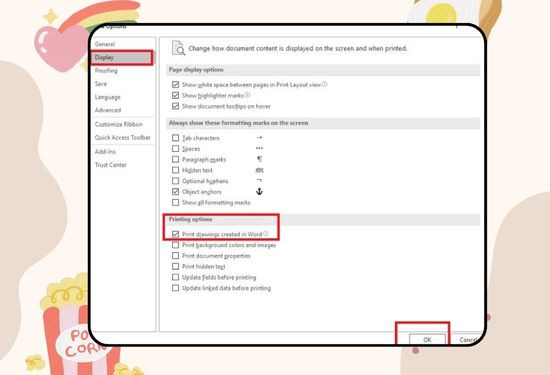This screenshot has height=375, width=550.
Task: Click the pilcrow paragraph symbol
Action: 259,159
